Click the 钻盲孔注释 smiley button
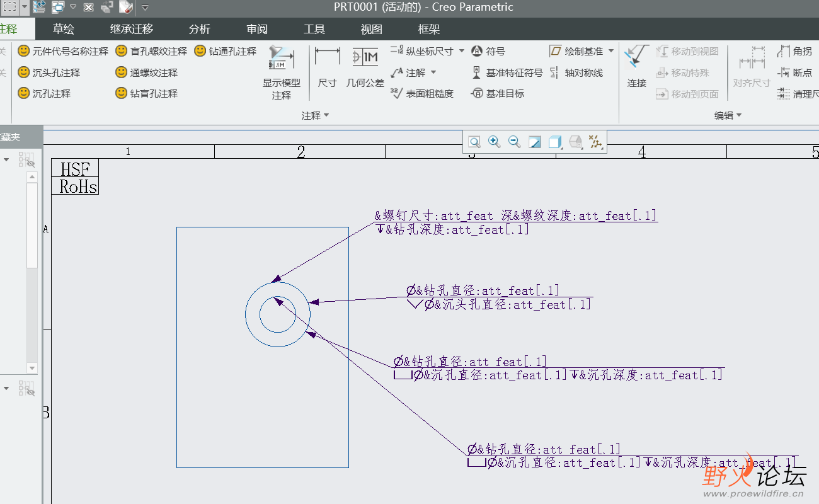819x504 pixels. (146, 93)
